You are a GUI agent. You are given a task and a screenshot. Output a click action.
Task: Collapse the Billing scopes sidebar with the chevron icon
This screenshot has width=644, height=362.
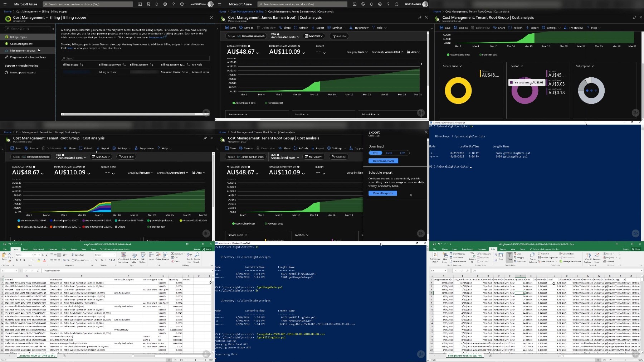53,29
